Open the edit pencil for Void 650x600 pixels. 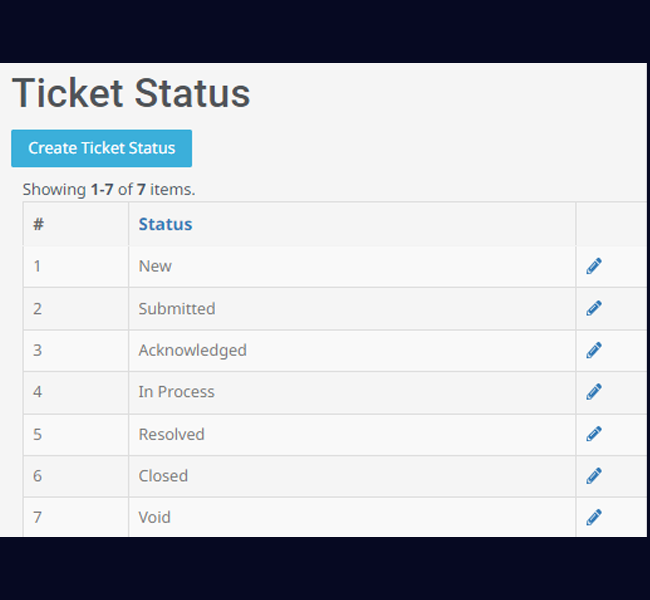pyautogui.click(x=594, y=517)
